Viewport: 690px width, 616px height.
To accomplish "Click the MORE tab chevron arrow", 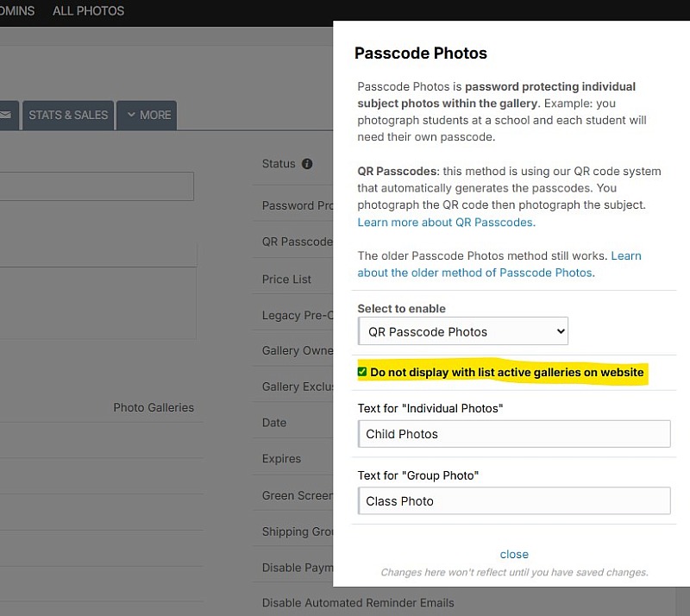I will 131,115.
